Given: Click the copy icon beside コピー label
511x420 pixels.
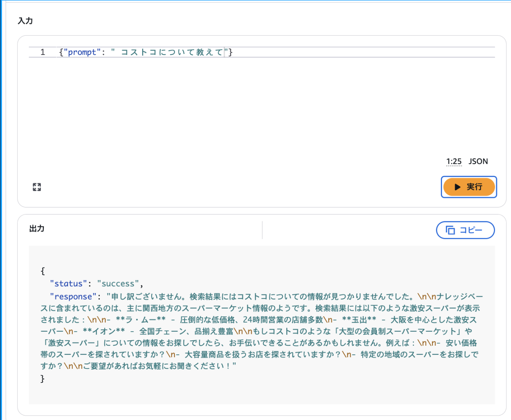Looking at the screenshot, I should [x=450, y=230].
